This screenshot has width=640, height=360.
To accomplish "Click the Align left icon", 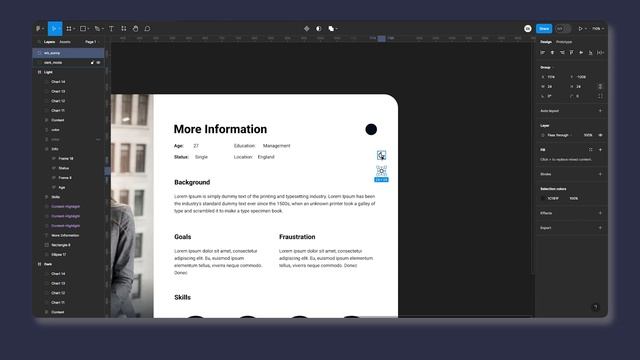I will 542,53.
